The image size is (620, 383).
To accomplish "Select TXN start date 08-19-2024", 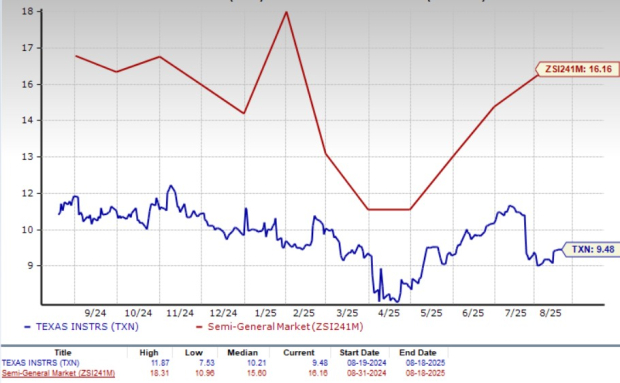I will tap(367, 363).
